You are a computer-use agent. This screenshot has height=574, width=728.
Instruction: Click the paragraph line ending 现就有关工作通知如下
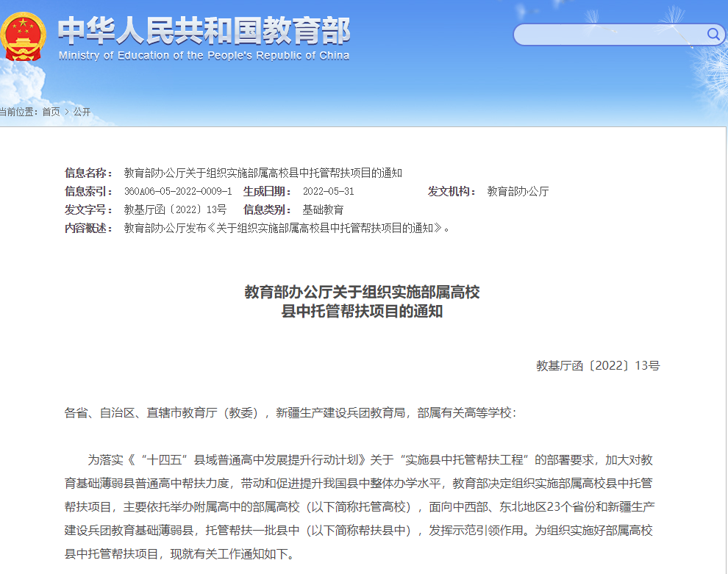click(179, 554)
